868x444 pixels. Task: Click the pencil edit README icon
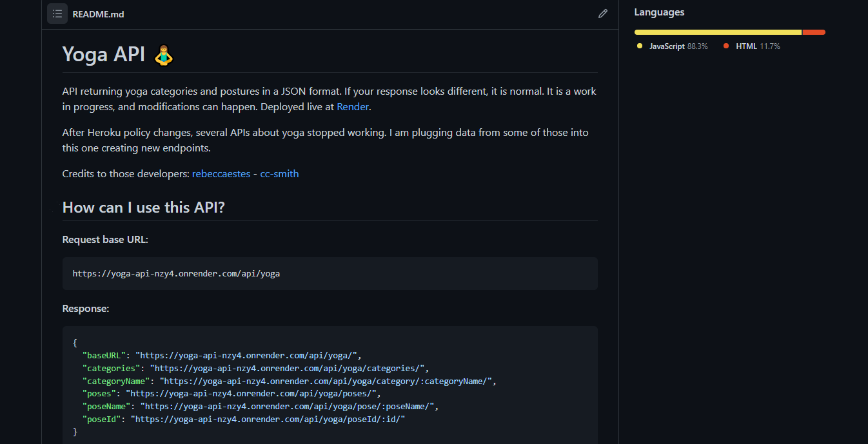point(603,14)
